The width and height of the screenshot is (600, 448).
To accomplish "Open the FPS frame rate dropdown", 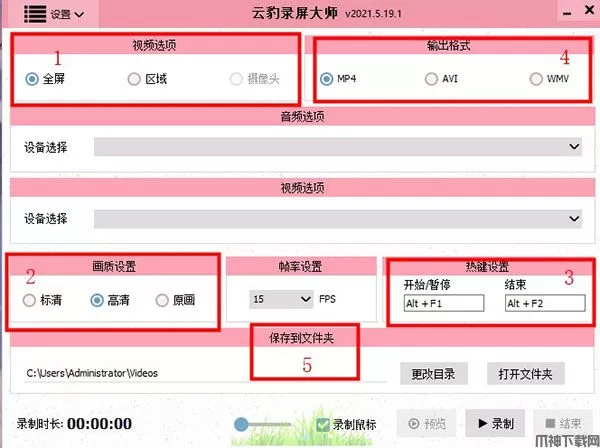I will pyautogui.click(x=281, y=299).
